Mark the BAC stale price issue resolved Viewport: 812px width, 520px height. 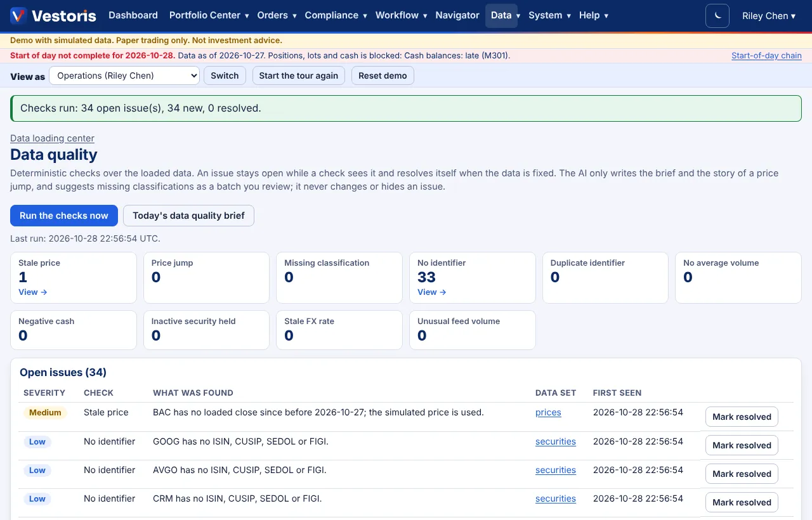point(742,417)
